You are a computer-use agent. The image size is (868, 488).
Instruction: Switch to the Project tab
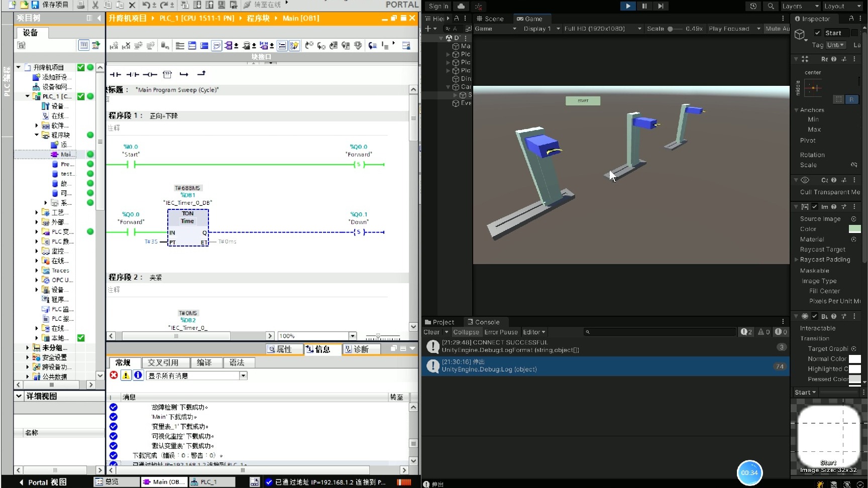click(x=440, y=322)
